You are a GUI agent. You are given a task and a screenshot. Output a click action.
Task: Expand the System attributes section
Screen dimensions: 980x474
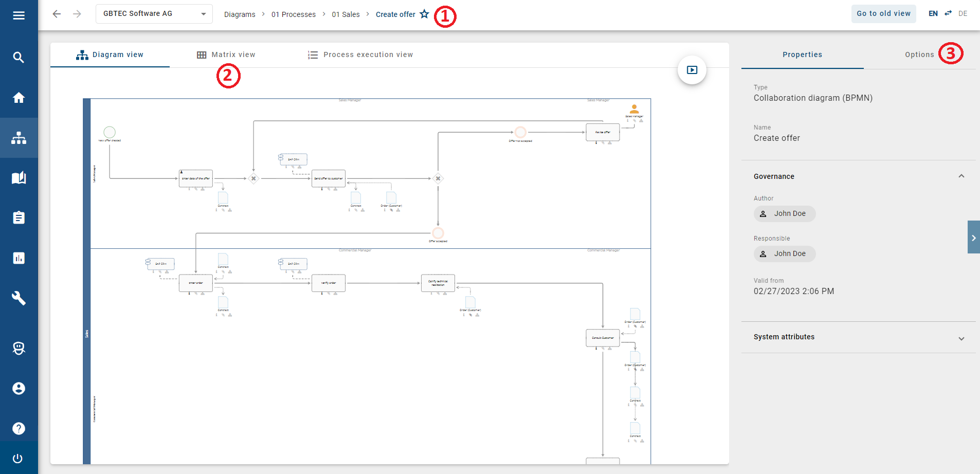pos(960,338)
